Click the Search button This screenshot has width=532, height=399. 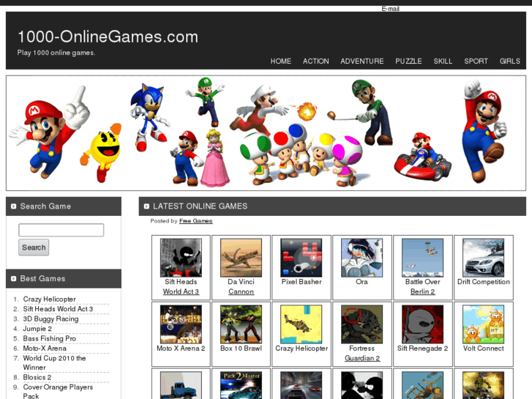point(34,247)
